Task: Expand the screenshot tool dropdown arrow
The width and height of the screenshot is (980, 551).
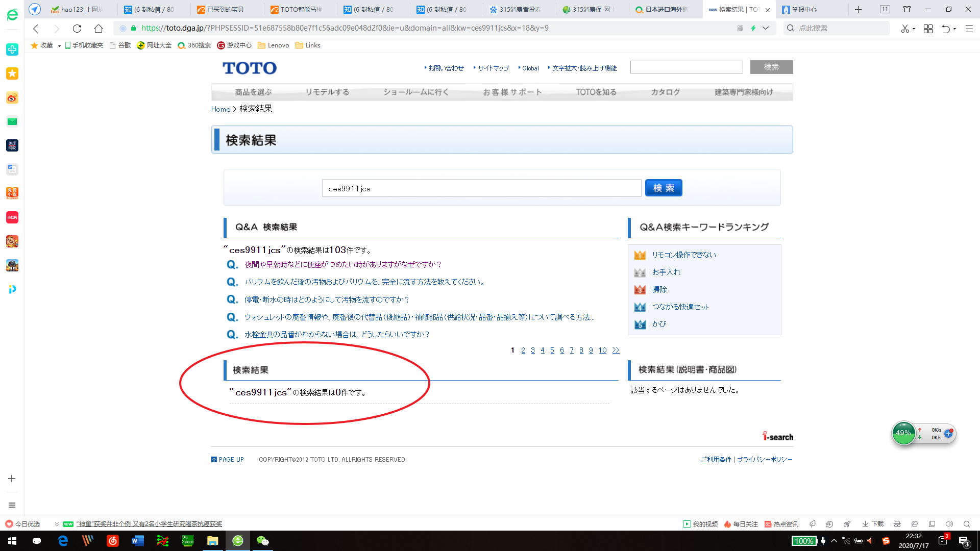Action: point(914,29)
